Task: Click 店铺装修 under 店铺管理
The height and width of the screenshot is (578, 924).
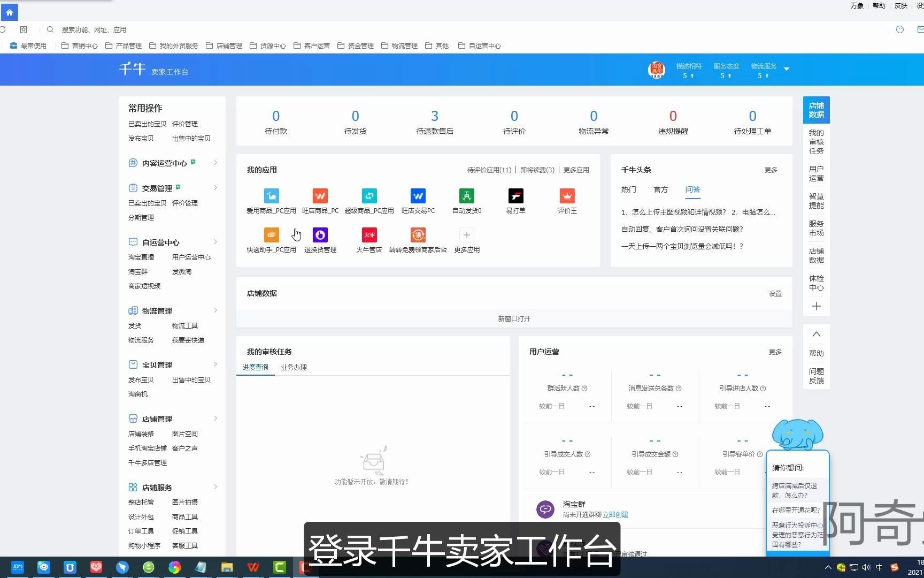Action: 141,434
